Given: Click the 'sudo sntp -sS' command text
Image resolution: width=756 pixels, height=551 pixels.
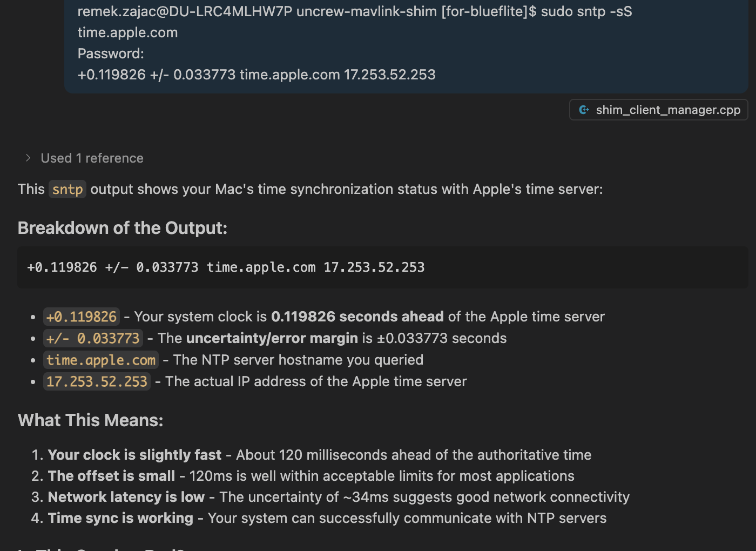Looking at the screenshot, I should coord(586,11).
